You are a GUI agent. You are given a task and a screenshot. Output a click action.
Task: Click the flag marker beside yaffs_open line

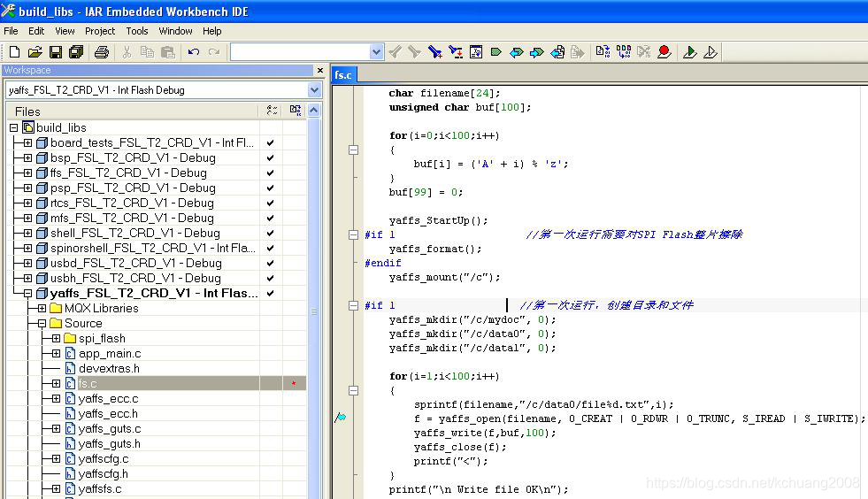(341, 418)
